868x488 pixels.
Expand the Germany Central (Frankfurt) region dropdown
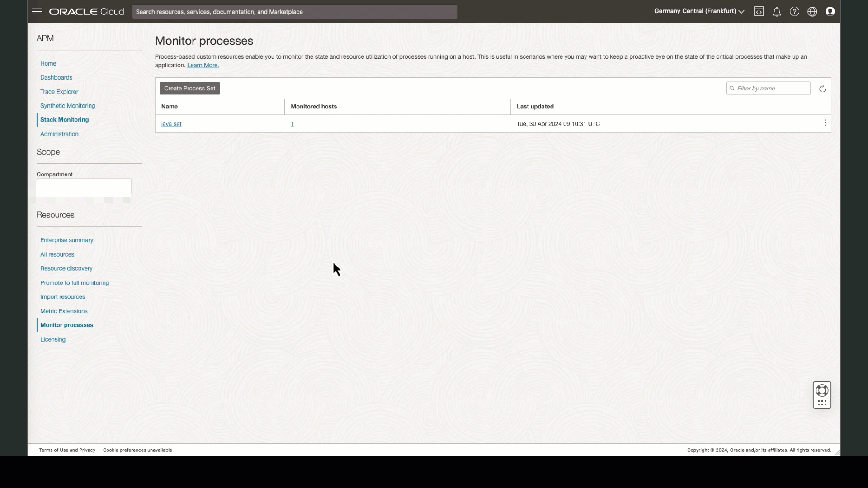(699, 11)
